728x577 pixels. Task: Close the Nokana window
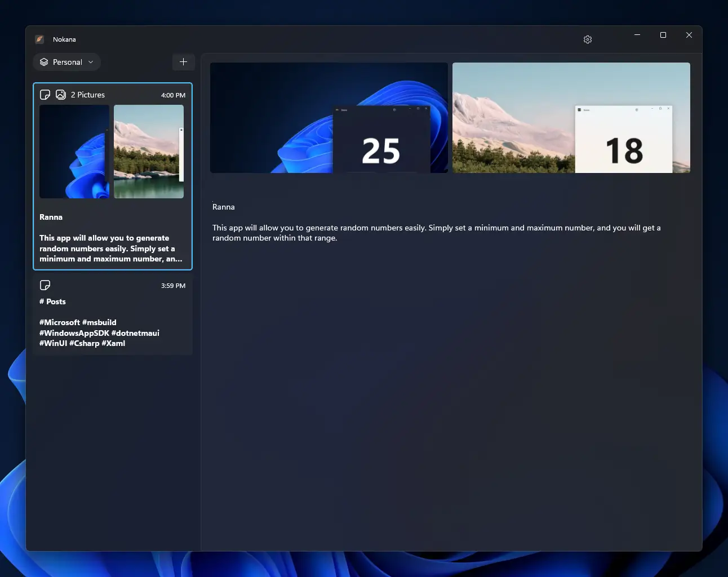689,35
